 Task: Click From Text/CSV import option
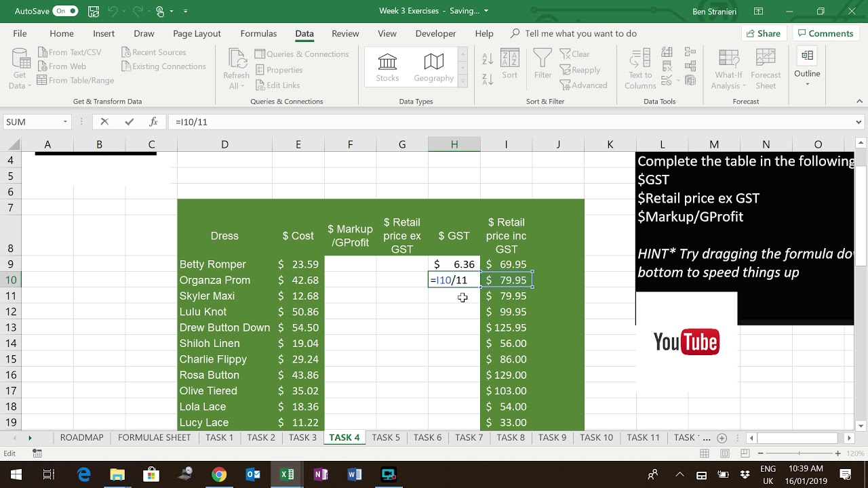tap(69, 52)
